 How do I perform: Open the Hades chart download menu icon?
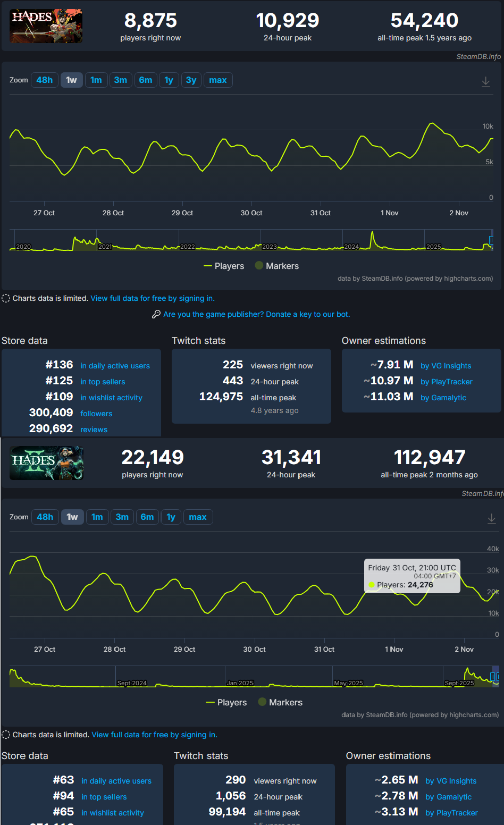coord(486,82)
